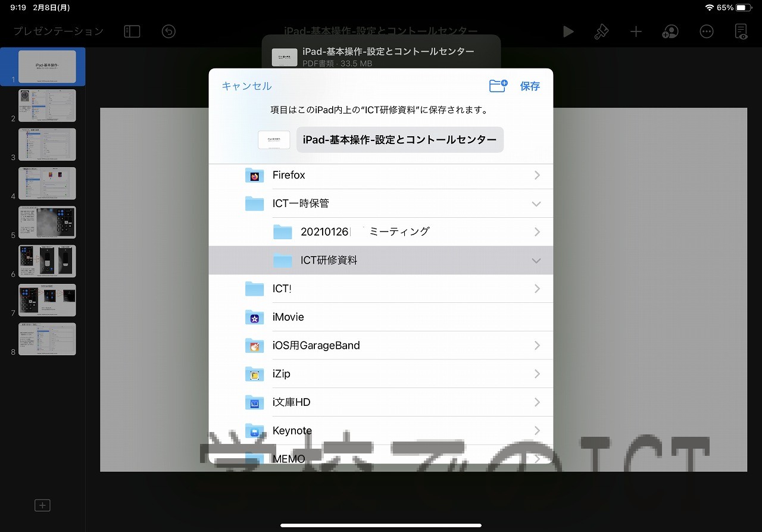
Task: Select slide 2 thumbnail
Action: [x=47, y=105]
